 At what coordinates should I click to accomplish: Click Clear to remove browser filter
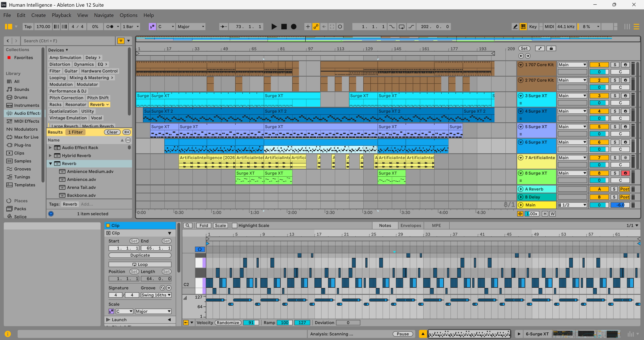pos(112,132)
